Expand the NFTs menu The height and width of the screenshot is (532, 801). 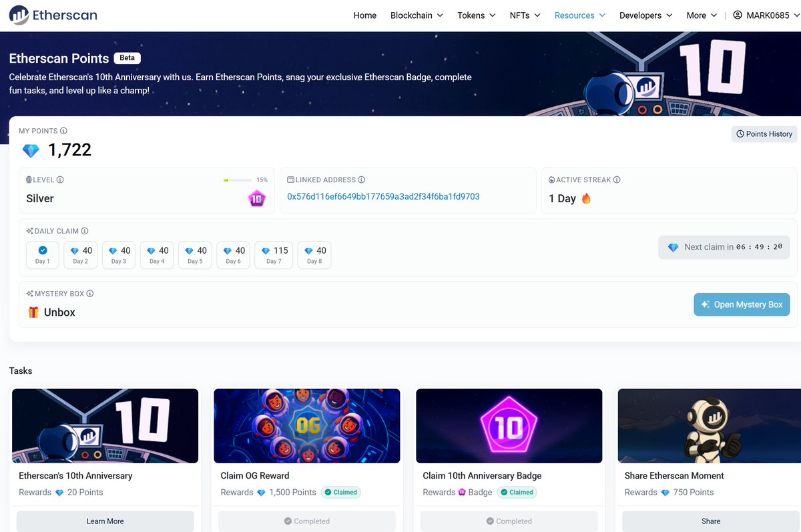pos(525,15)
